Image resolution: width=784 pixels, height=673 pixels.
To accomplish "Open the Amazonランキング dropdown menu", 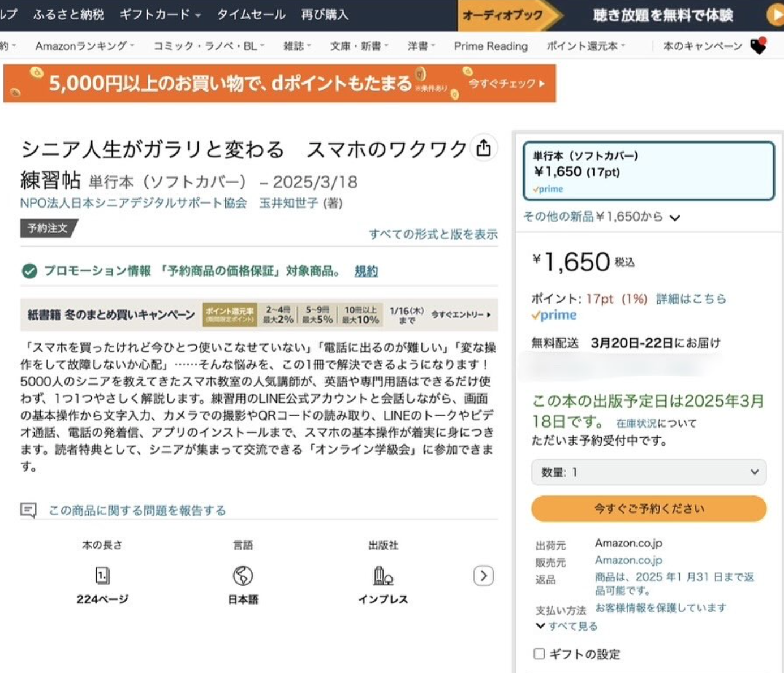I will click(x=84, y=46).
